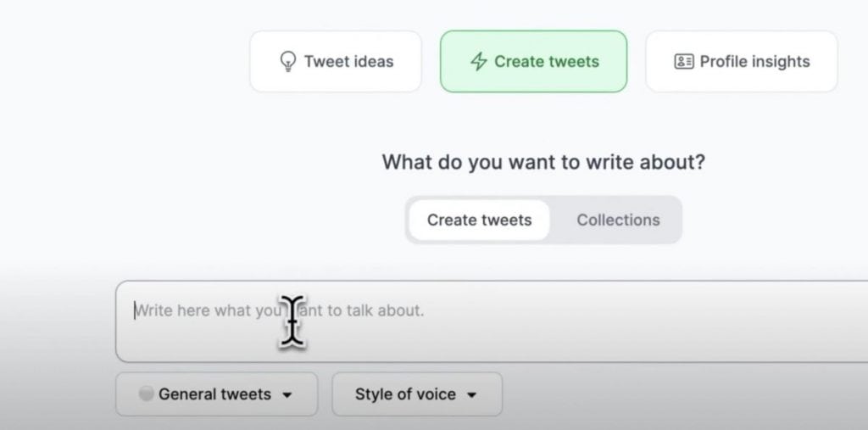Image resolution: width=868 pixels, height=430 pixels.
Task: Click the lightning bolt icon on Create tweets
Action: (x=478, y=62)
